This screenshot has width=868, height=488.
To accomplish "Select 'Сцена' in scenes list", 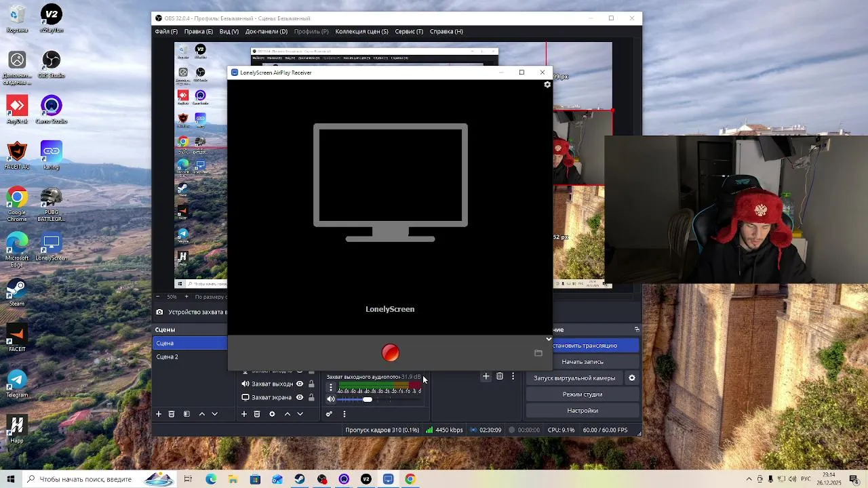I will (x=190, y=343).
